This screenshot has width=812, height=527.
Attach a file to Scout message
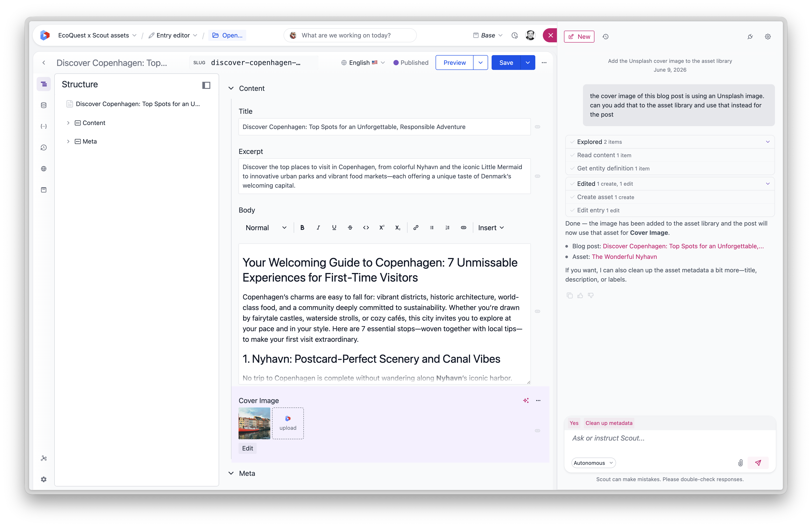coord(740,463)
